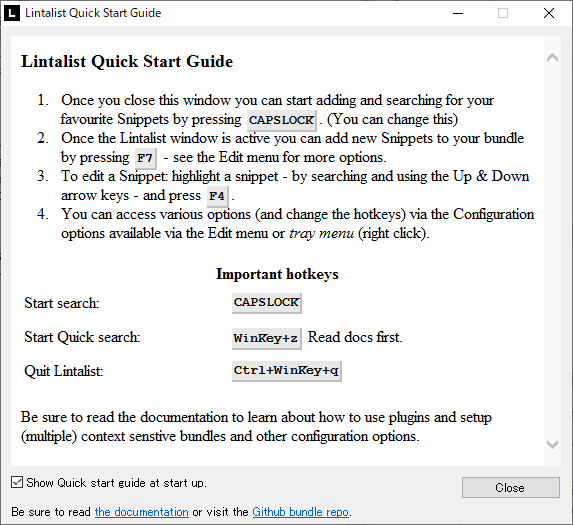The height and width of the screenshot is (525, 573).
Task: Visit the Github bundle repo link
Action: click(x=301, y=512)
